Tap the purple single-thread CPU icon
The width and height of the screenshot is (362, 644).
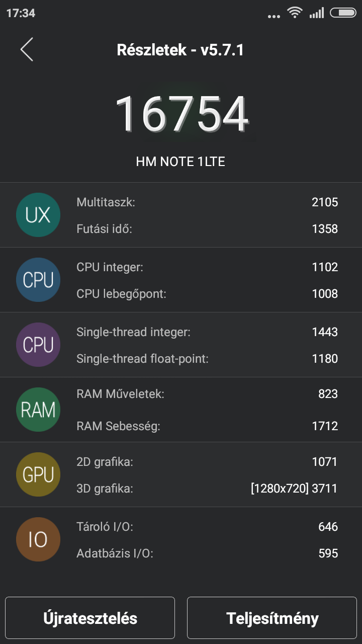38,345
